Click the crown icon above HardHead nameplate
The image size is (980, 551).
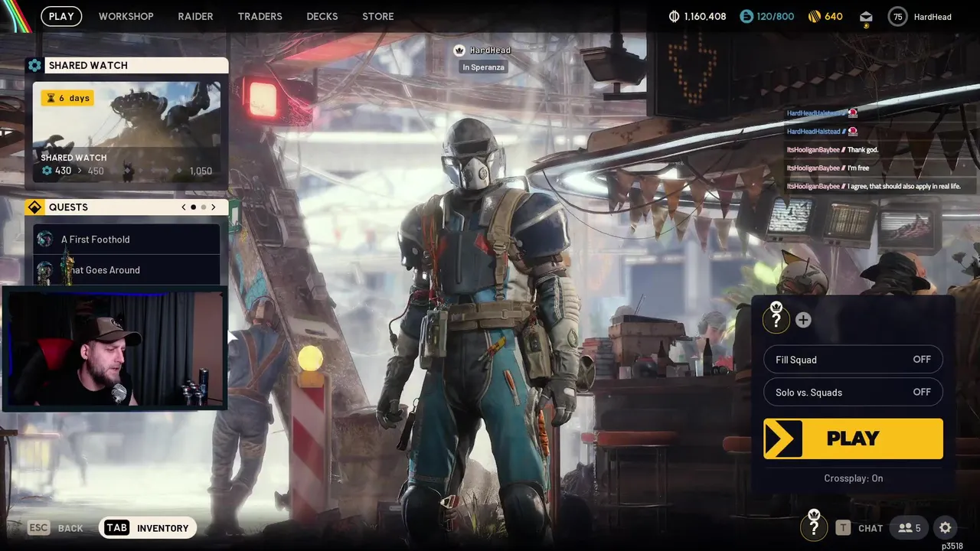click(459, 51)
